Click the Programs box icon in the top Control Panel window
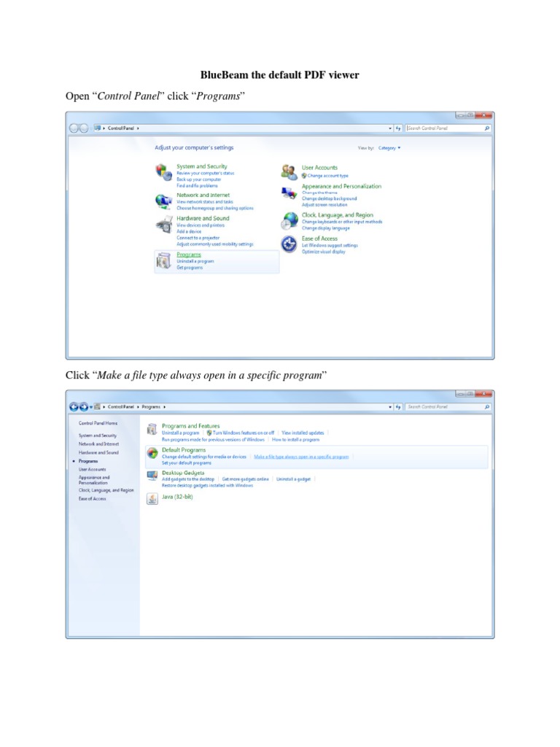Image resolution: width=560 pixels, height=747 pixels. (164, 260)
